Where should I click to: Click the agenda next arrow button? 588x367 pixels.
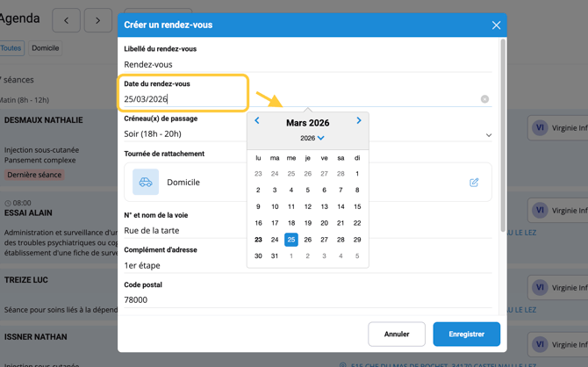coord(97,19)
